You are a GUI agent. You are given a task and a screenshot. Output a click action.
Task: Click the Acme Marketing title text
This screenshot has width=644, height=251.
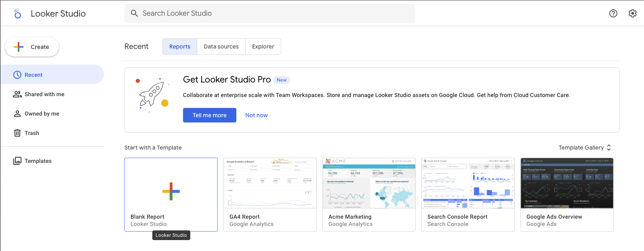(x=350, y=217)
